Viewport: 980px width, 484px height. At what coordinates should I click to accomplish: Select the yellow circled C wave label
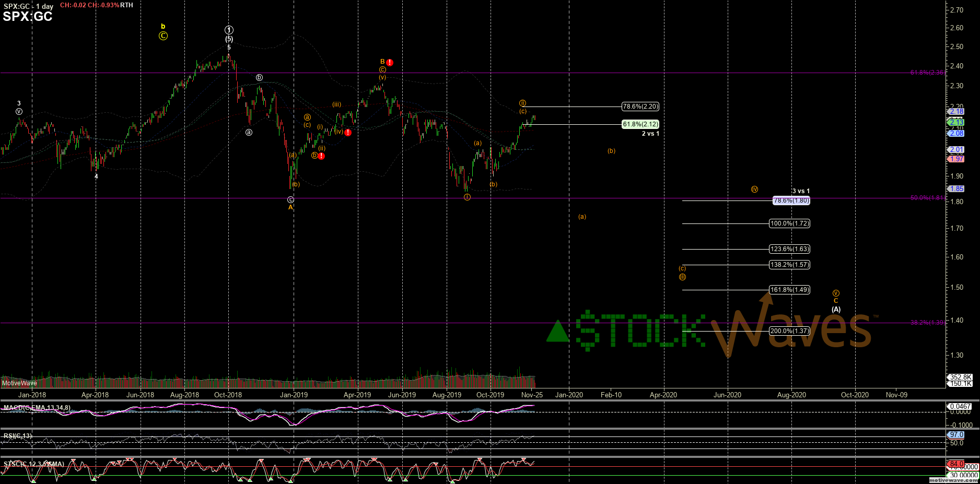click(x=163, y=36)
